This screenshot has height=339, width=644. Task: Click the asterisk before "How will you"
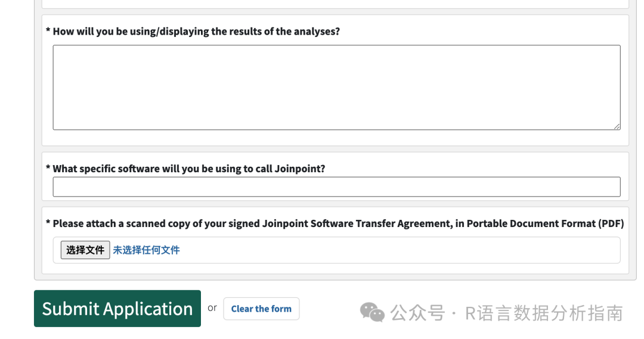tap(48, 30)
